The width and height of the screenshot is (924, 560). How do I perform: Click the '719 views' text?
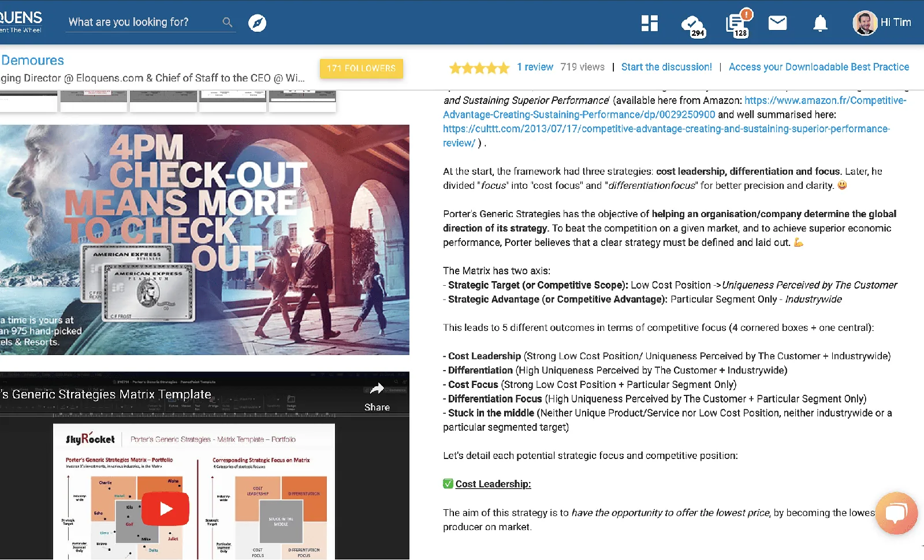click(582, 67)
